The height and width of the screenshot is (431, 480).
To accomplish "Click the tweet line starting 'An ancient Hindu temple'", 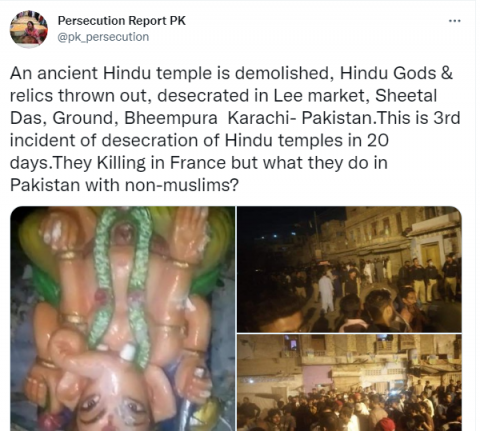I will click(x=231, y=73).
